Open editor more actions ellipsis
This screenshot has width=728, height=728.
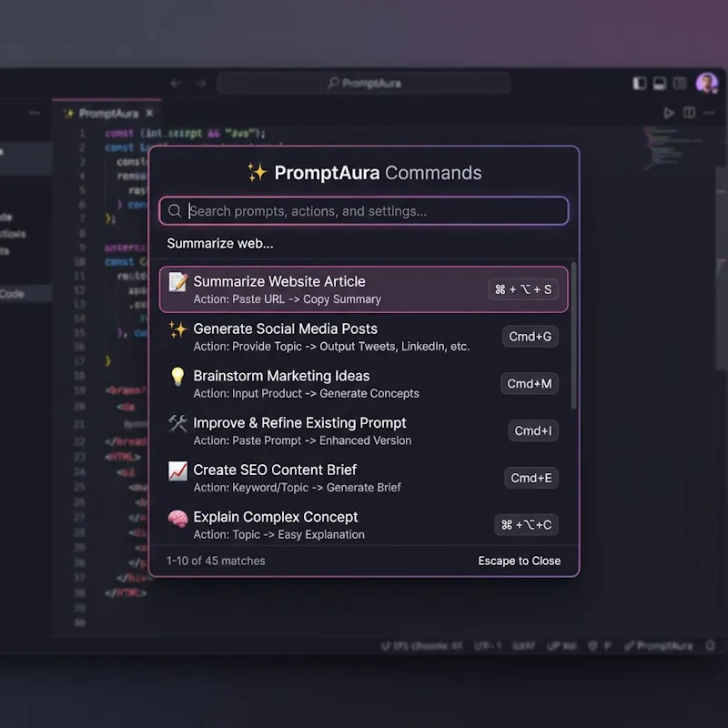point(709,113)
